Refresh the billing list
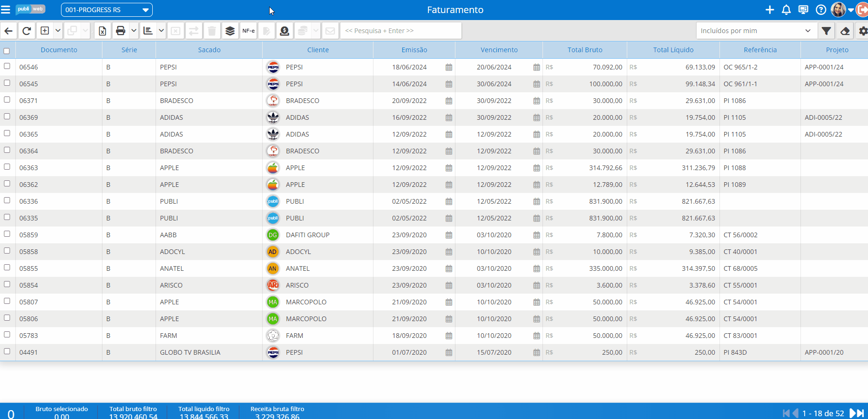Screen dimensions: 868x419 (27, 31)
